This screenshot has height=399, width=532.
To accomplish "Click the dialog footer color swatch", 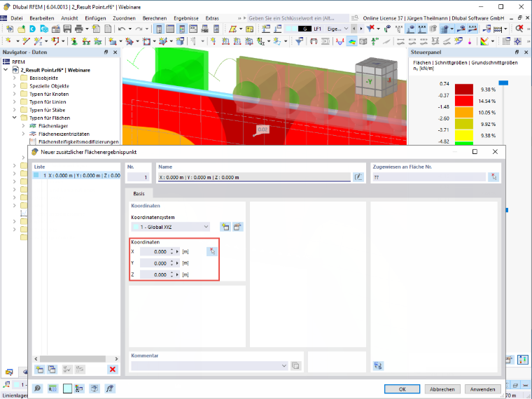I will click(x=67, y=388).
